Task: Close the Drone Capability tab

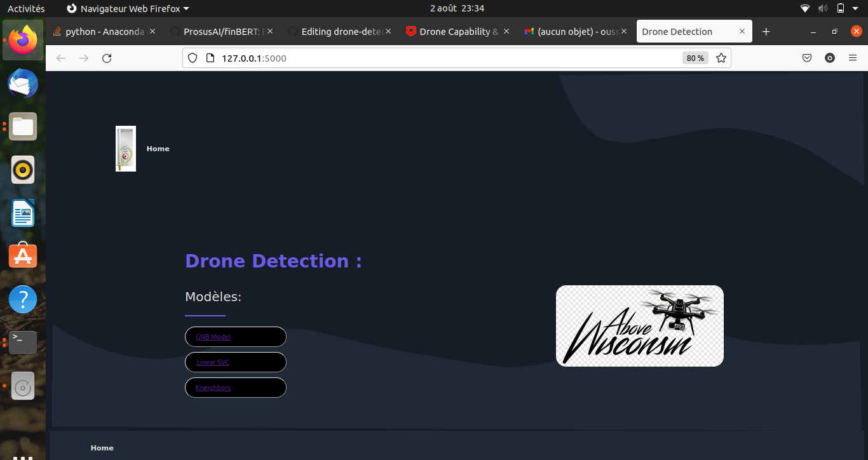Action: [506, 31]
